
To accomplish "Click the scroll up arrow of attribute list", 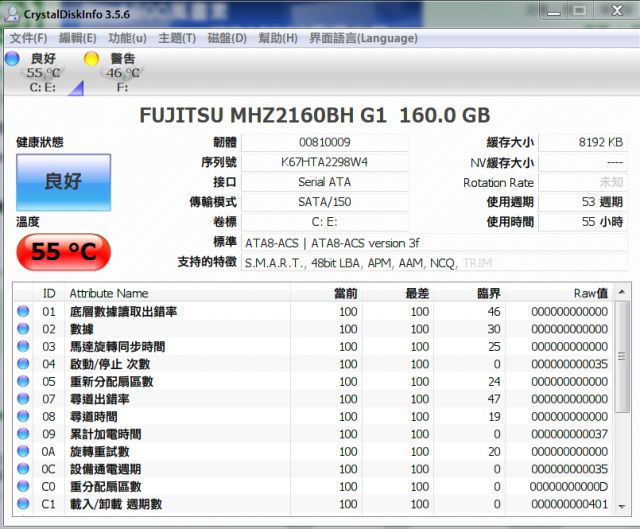I will click(622, 291).
